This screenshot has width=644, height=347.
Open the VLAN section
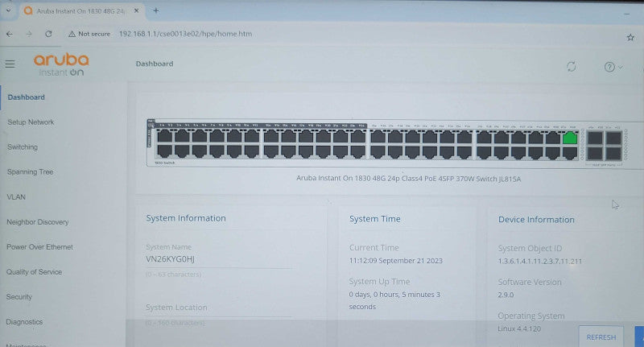tap(16, 197)
